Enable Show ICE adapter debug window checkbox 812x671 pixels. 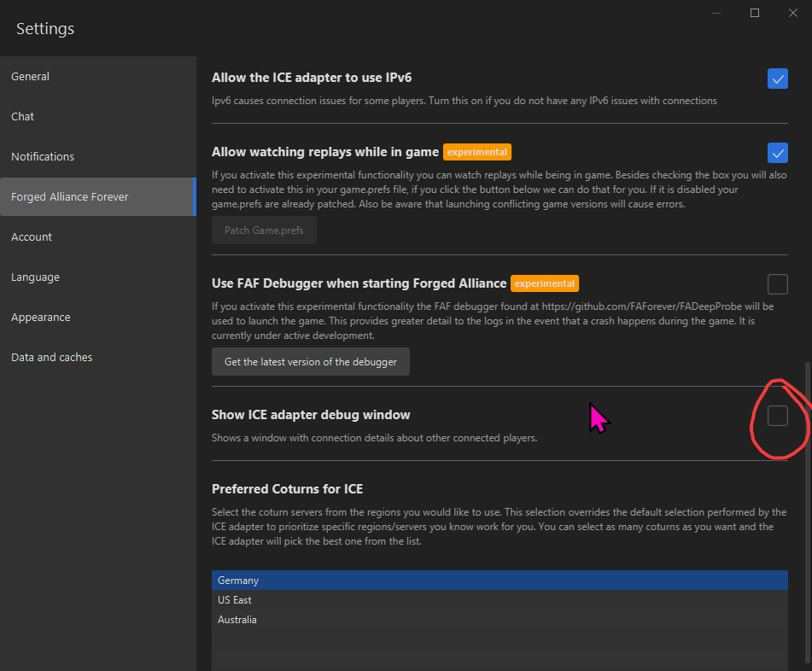pyautogui.click(x=777, y=415)
